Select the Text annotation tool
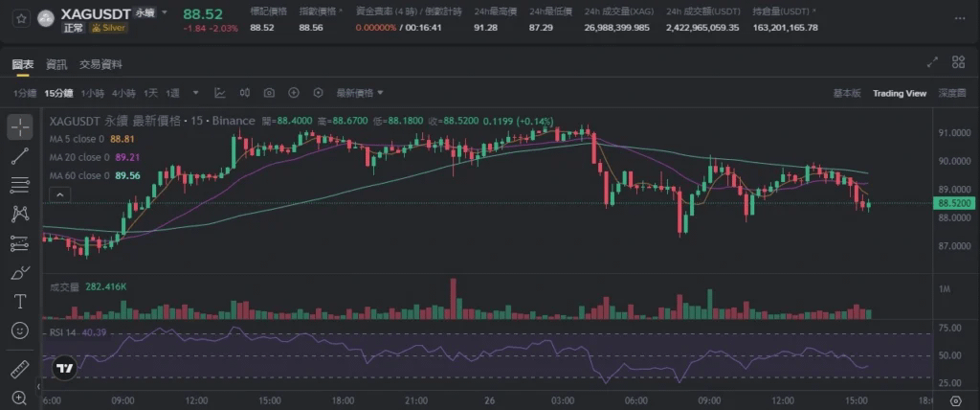Viewport: 980px width, 410px height. click(x=20, y=302)
